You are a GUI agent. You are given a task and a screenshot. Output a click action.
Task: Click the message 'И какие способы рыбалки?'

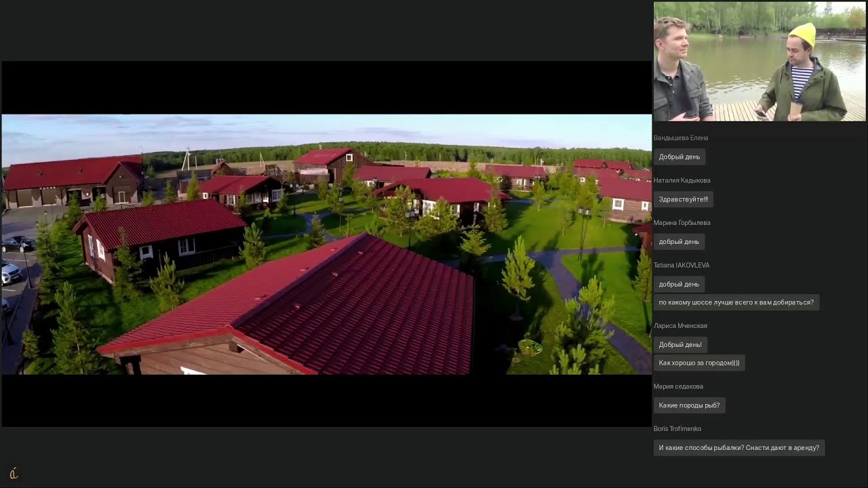point(739,447)
